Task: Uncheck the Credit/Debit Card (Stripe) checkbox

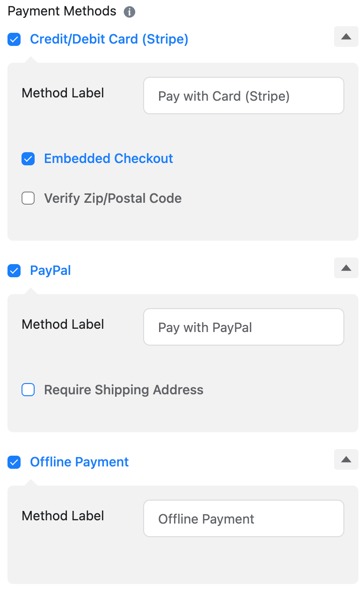Action: coord(15,39)
